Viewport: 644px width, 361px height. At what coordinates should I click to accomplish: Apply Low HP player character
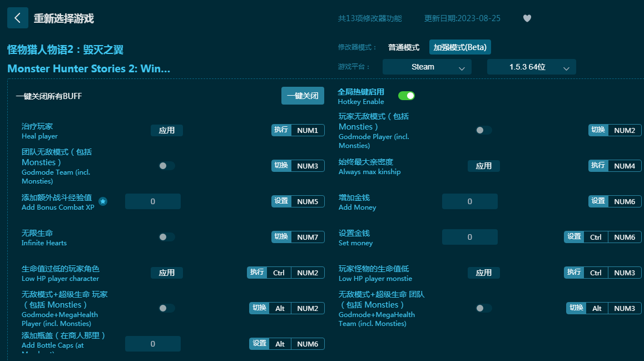point(167,273)
